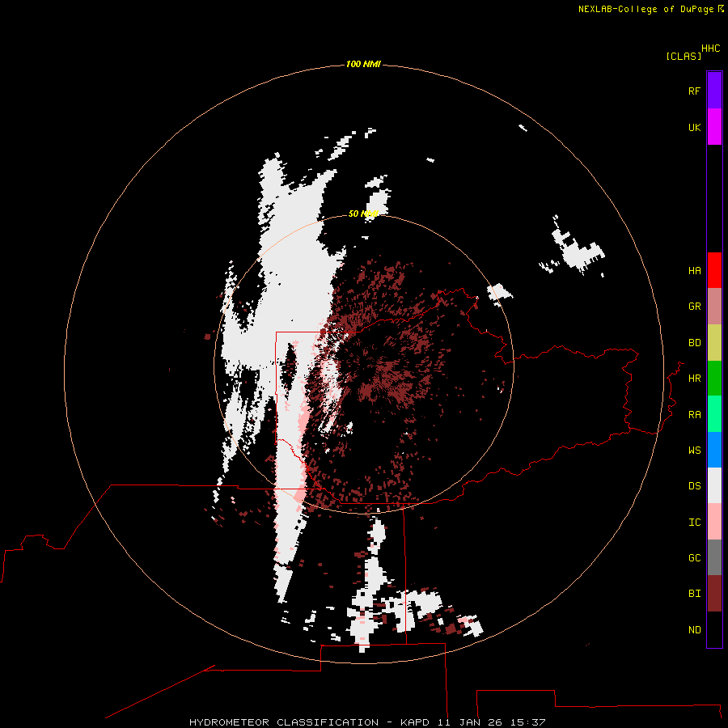Viewport: 728px width, 728px height.
Task: Click the BD legend label
Action: pos(694,343)
